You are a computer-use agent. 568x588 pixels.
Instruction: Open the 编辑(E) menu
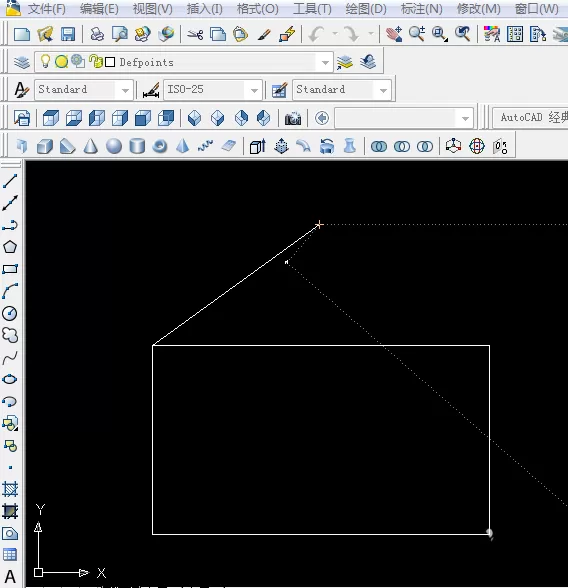coord(99,9)
